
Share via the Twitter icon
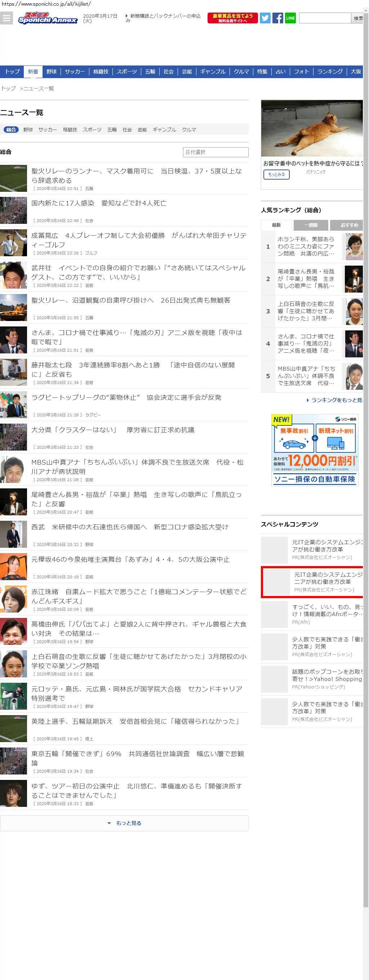coord(265,18)
